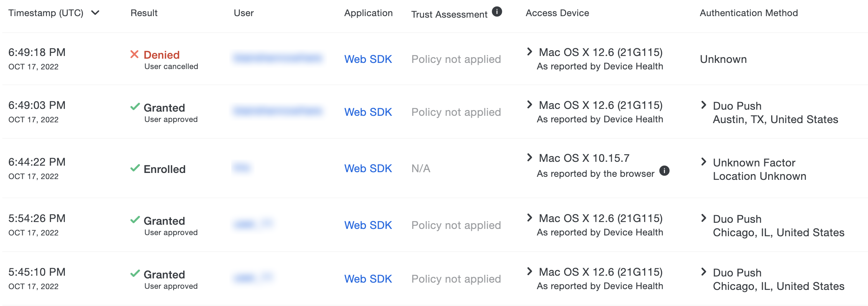This screenshot has width=868, height=306.
Task: Open Web SDK link in Denied row
Action: [368, 59]
